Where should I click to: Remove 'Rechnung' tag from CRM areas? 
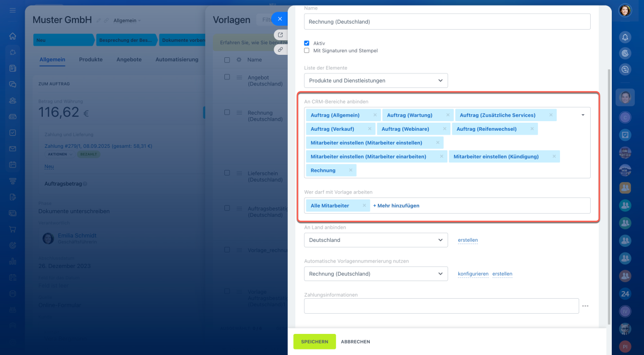point(351,170)
